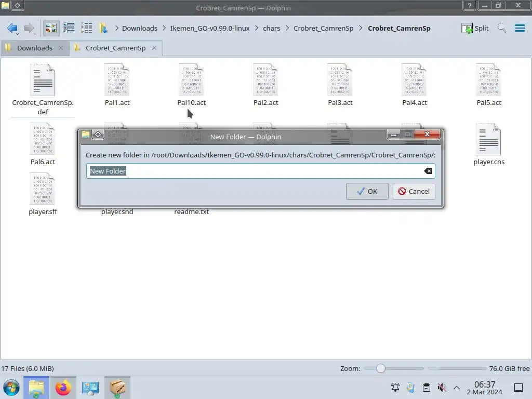Image resolution: width=532 pixels, height=399 pixels.
Task: Expand chevron before bold Crobret_CamrenSp
Action: click(361, 28)
